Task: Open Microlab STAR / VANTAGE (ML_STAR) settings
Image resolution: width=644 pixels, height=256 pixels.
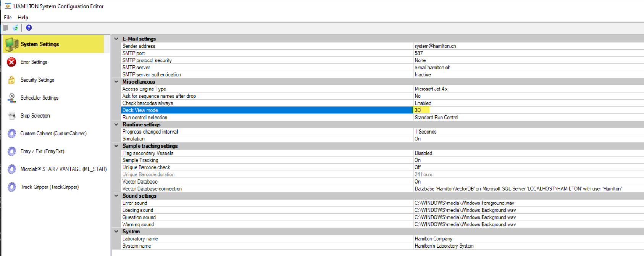Action: click(63, 169)
